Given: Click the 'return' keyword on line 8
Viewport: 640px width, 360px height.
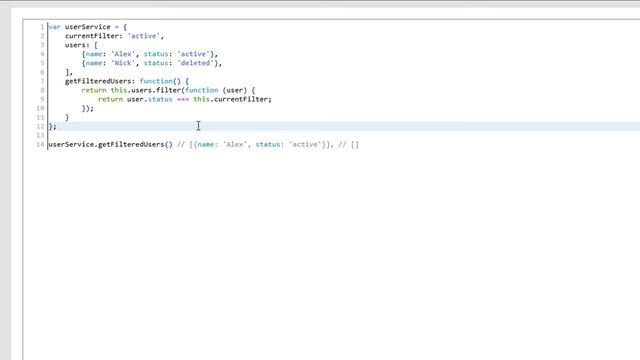Looking at the screenshot, I should click(94, 90).
